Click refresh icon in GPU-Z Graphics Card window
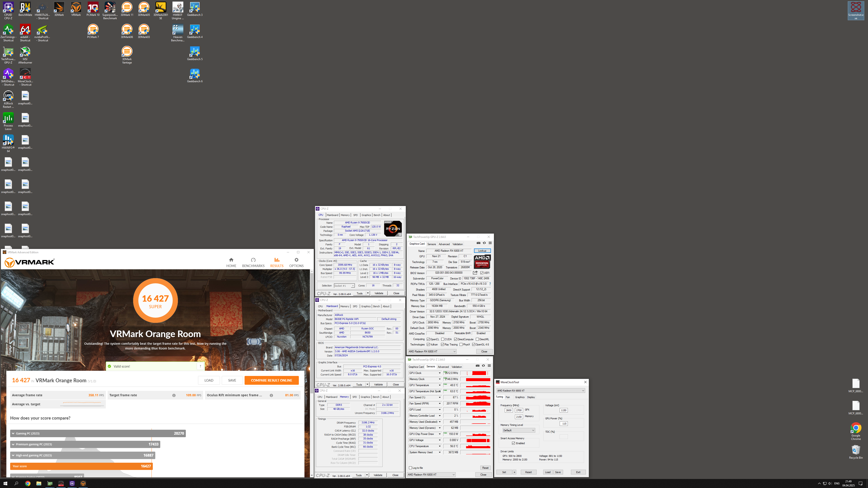Screen dimensions: 868x488 [x=484, y=243]
